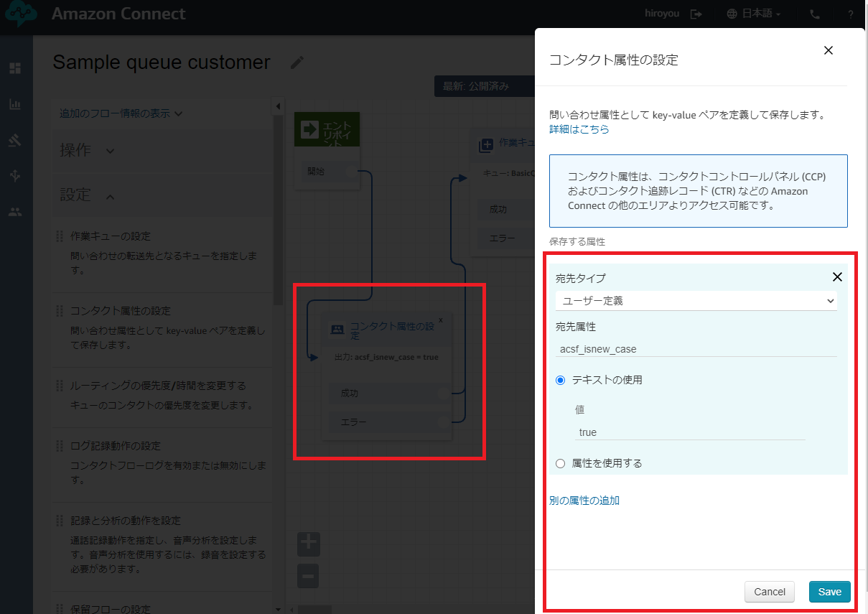This screenshot has height=614, width=868.
Task: Zoom out the flow canvas with minus
Action: pos(308,576)
